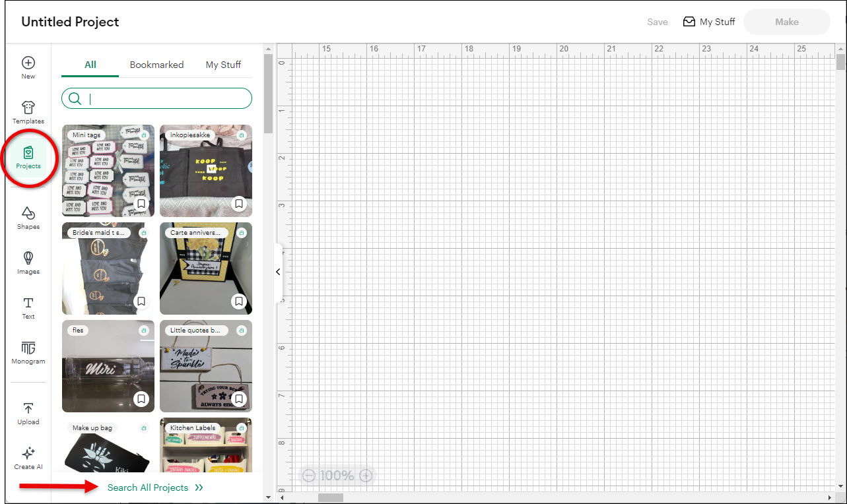Screen dimensions: 847x504
Task: Launch the Create AI feature
Action: point(28,458)
